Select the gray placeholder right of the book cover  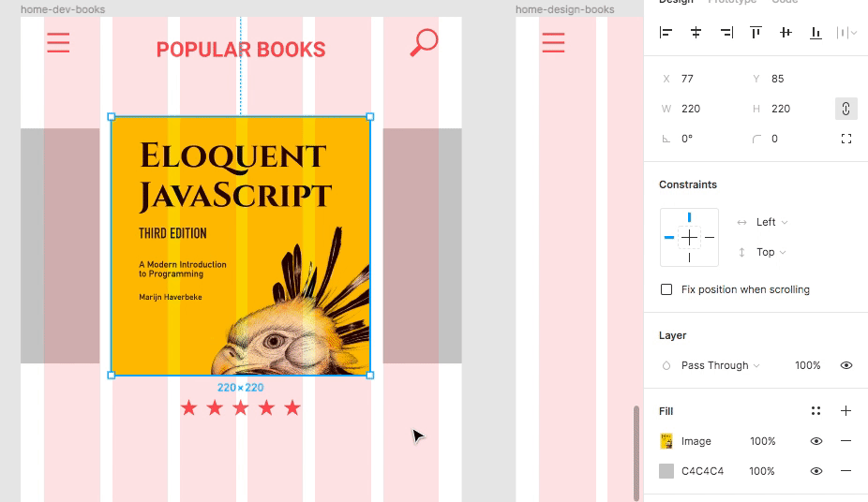(x=423, y=246)
